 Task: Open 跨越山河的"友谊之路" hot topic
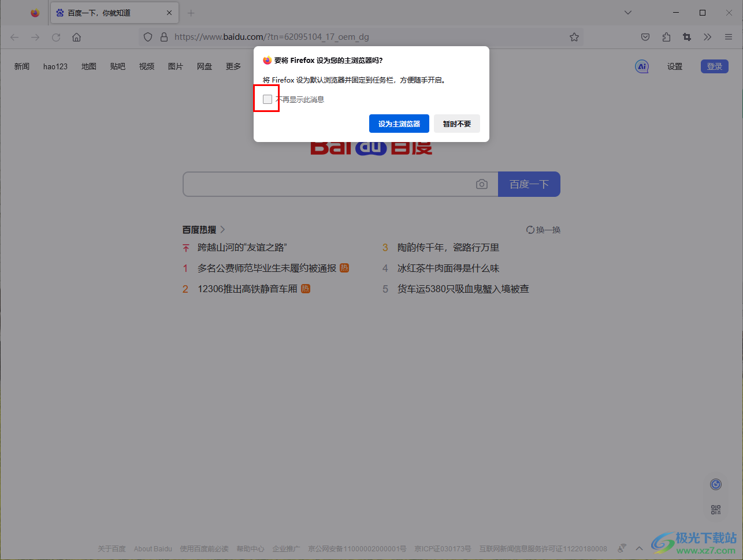click(x=242, y=248)
